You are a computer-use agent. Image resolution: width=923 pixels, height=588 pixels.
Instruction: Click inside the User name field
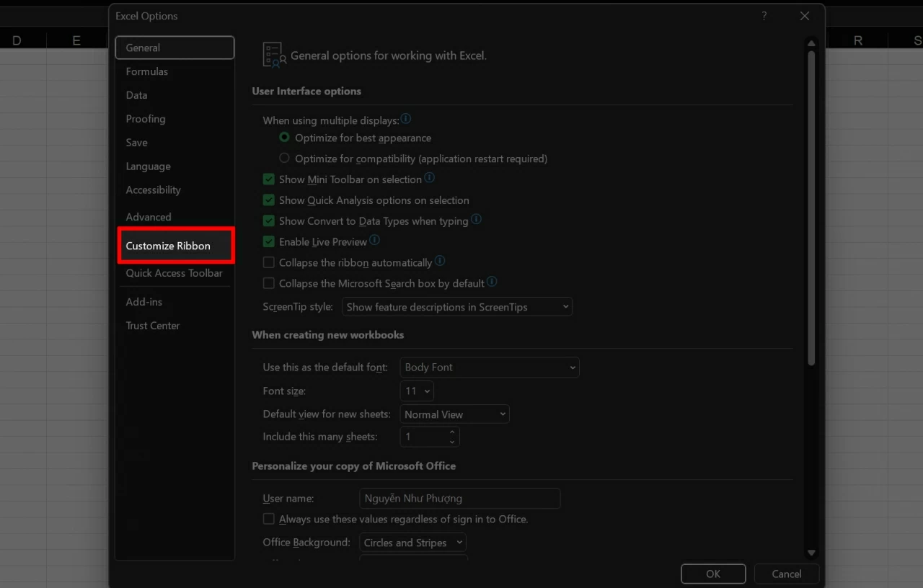(x=459, y=498)
